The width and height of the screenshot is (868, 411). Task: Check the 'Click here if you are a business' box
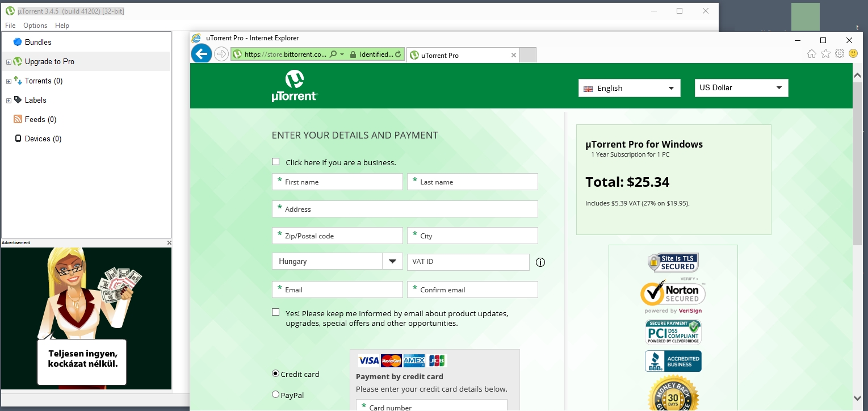click(276, 162)
